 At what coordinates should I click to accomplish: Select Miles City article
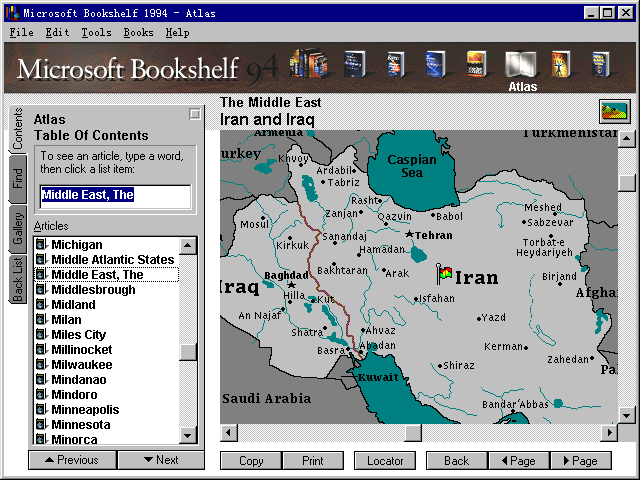point(106,334)
